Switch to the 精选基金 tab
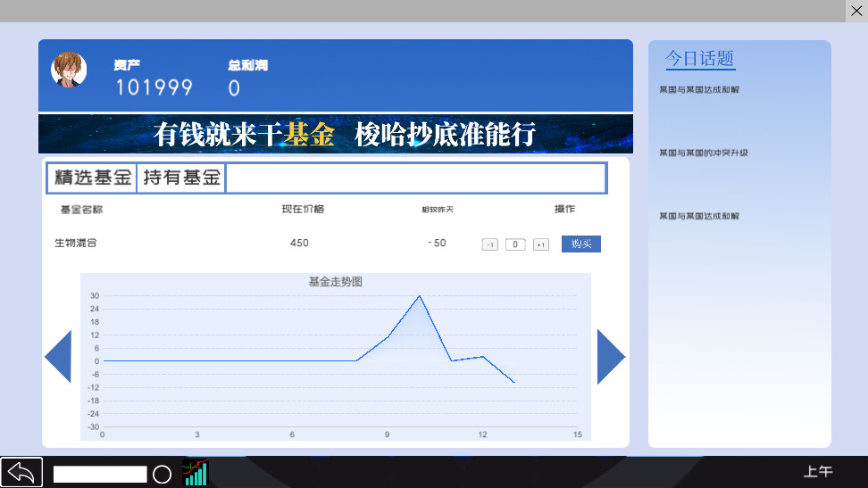The height and width of the screenshot is (488, 868). point(92,178)
